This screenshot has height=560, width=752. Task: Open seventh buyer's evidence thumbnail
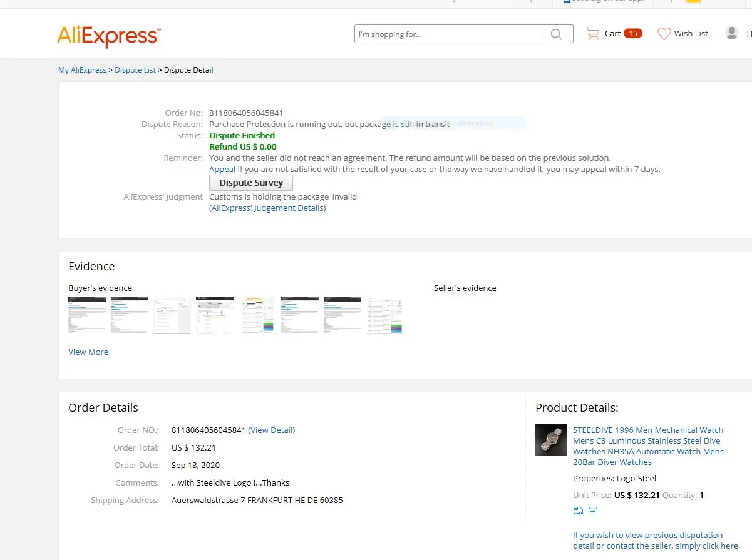[x=343, y=315]
